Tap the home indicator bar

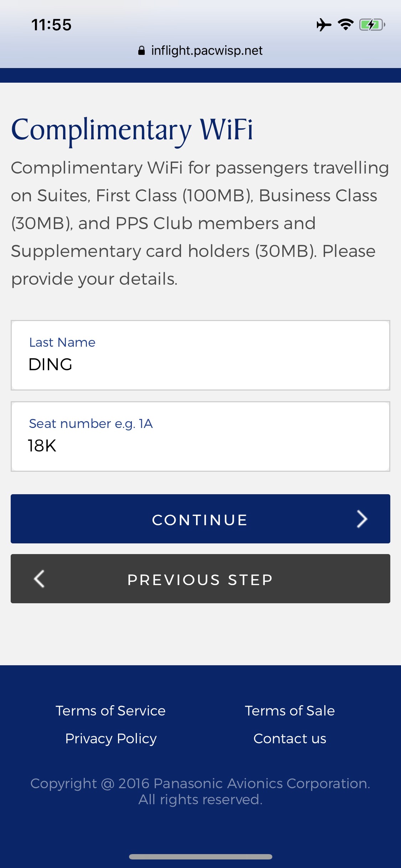click(200, 857)
